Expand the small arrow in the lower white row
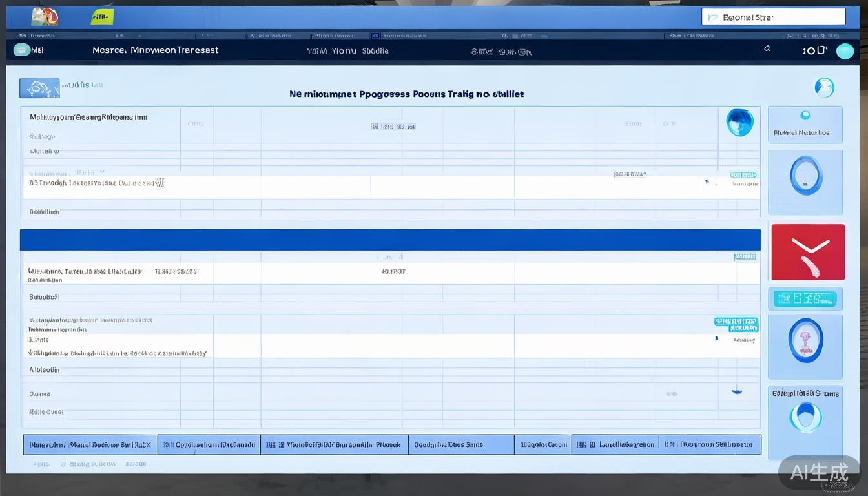 716,338
